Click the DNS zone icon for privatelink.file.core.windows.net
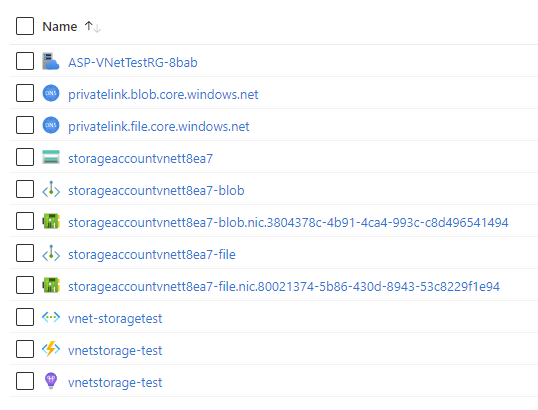The width and height of the screenshot is (538, 410). tap(51, 125)
